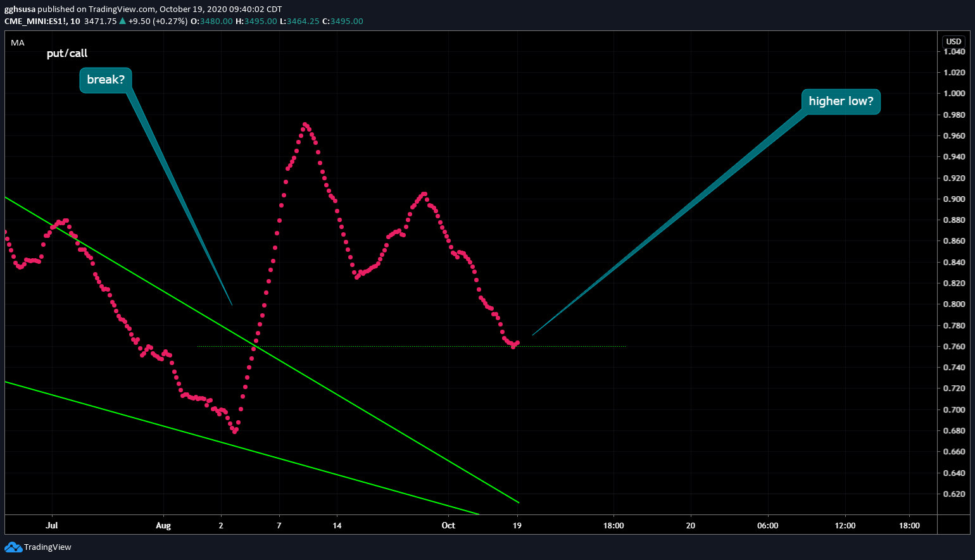Click the ggshusa author name
This screenshot has height=560, width=975.
click(20, 9)
